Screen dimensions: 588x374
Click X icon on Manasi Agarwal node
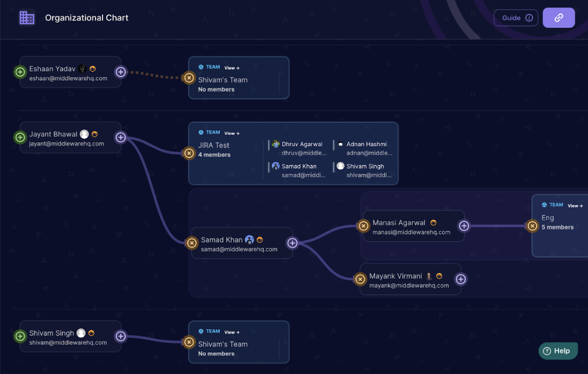(363, 226)
